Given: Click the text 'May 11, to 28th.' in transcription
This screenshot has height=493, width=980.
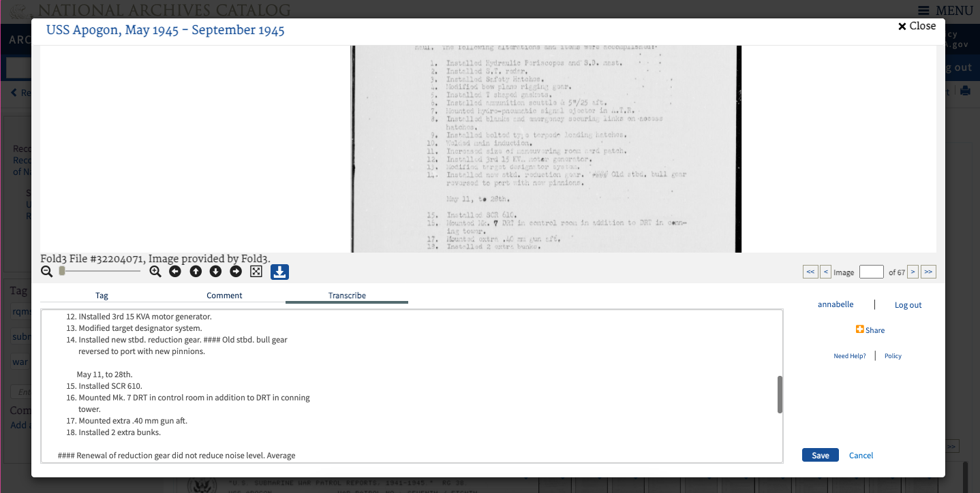Looking at the screenshot, I should pyautogui.click(x=105, y=375).
